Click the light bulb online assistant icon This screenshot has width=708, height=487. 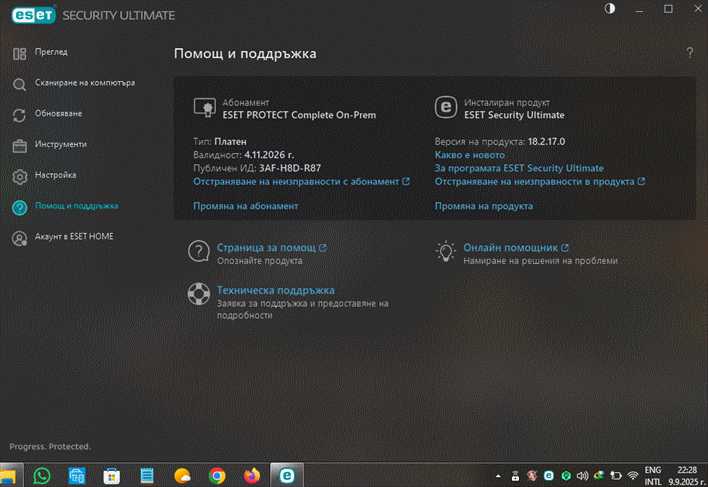click(446, 251)
